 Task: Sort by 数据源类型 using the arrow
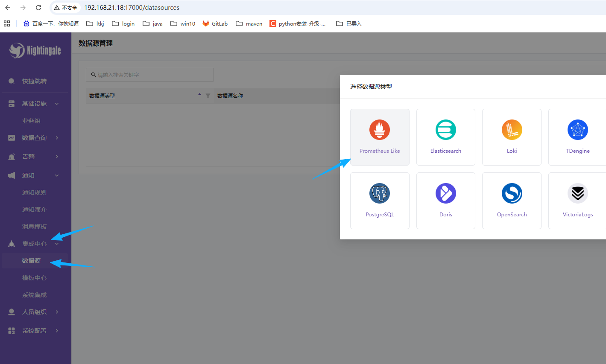pyautogui.click(x=199, y=94)
